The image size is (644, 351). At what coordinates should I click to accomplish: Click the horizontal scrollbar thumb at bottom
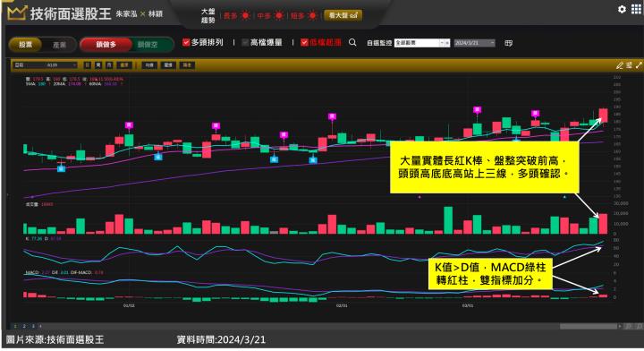click(x=589, y=326)
